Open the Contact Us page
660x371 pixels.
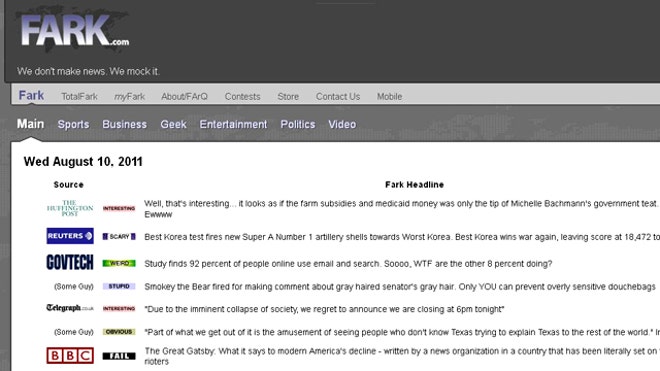(x=338, y=96)
